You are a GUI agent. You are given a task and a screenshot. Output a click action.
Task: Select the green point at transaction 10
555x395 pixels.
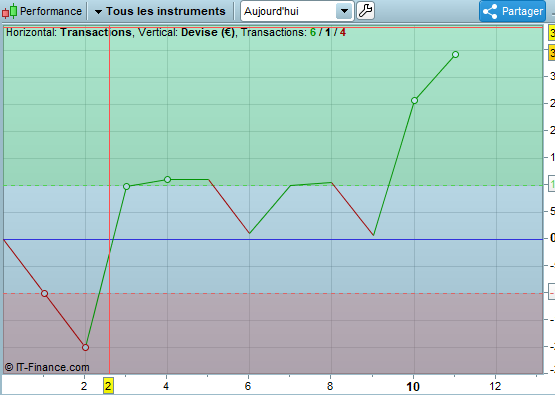pyautogui.click(x=414, y=101)
